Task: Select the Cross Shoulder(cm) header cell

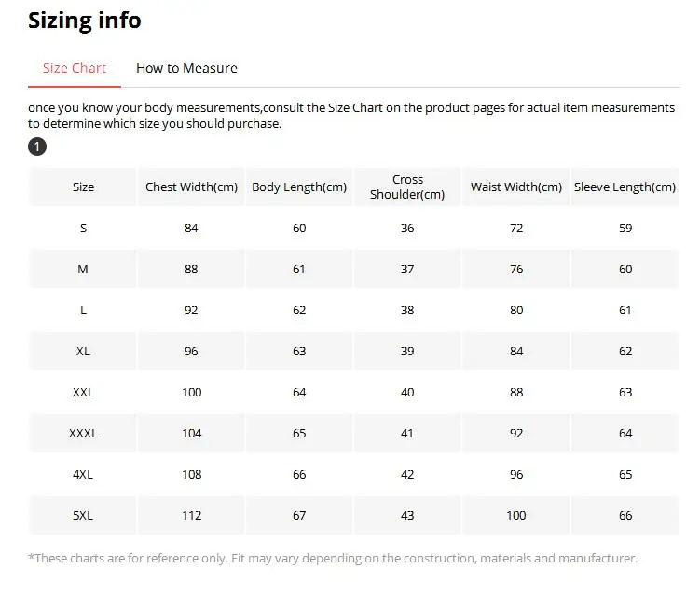Action: 407,187
